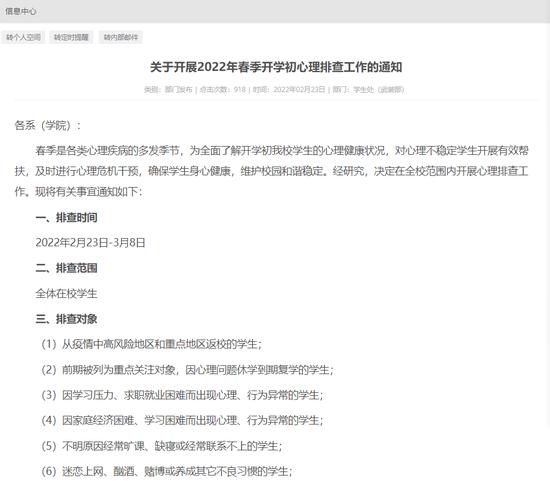Screen dimensions: 550x482
Task: Click item (3) about 学习压力、求职就业困难
Action: [182, 395]
